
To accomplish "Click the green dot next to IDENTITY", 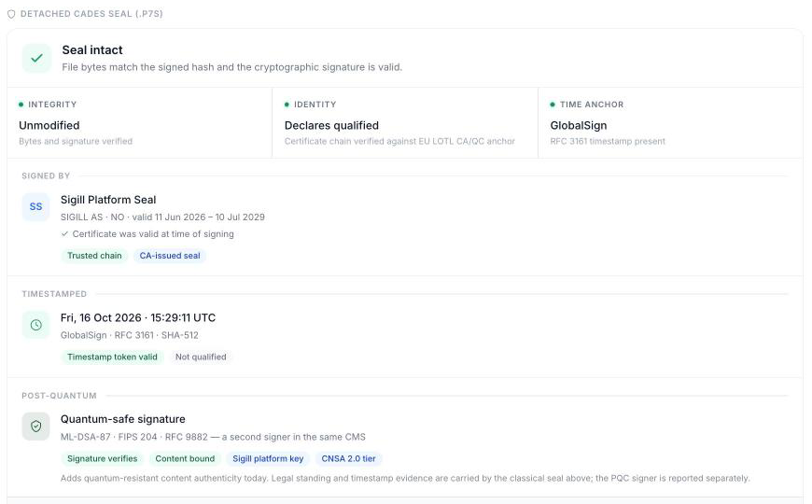I will pyautogui.click(x=287, y=105).
